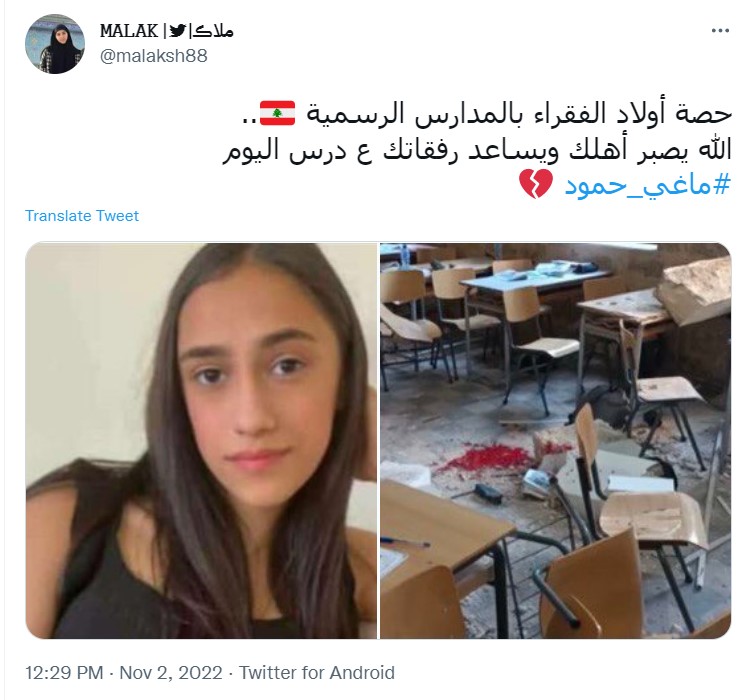Viewport: 742px width, 700px height.
Task: Click the second line of Arabic tweet text
Action: tap(477, 151)
